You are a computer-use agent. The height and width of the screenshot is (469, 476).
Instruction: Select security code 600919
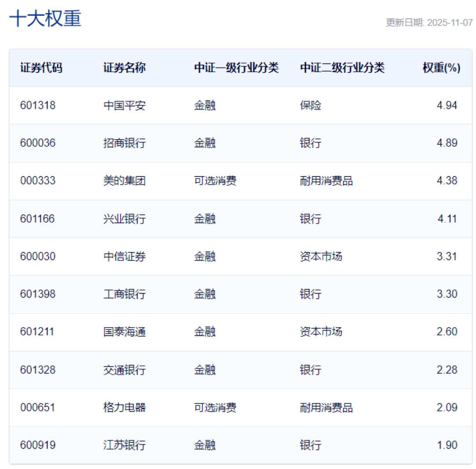click(38, 445)
